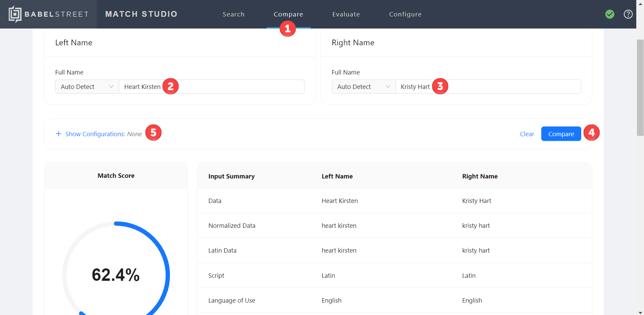
Task: Click the Right Name panel heading
Action: click(x=353, y=43)
